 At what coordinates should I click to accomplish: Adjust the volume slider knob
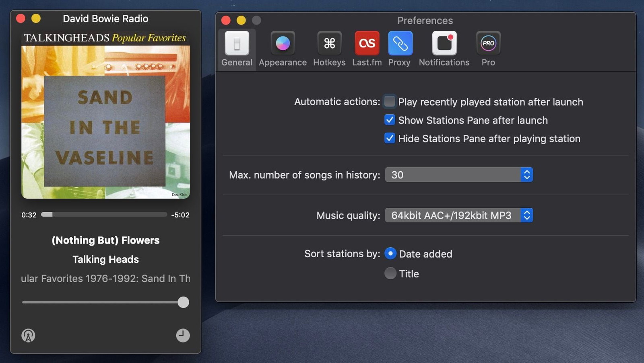coord(183,302)
